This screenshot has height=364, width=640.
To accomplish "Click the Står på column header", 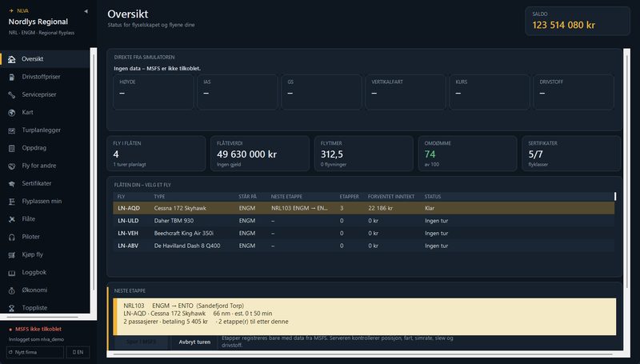I will click(247, 197).
